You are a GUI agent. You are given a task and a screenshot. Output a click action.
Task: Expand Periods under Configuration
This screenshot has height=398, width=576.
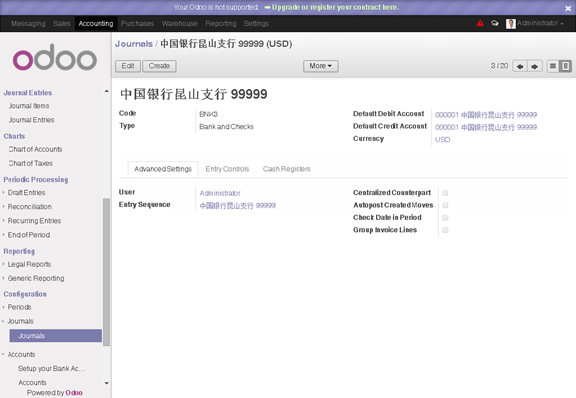(19, 307)
